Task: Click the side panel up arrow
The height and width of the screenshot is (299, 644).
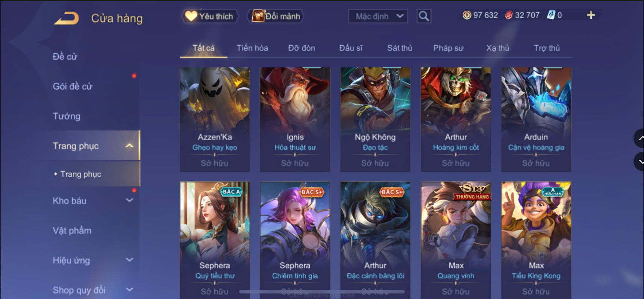Action: tap(640, 138)
